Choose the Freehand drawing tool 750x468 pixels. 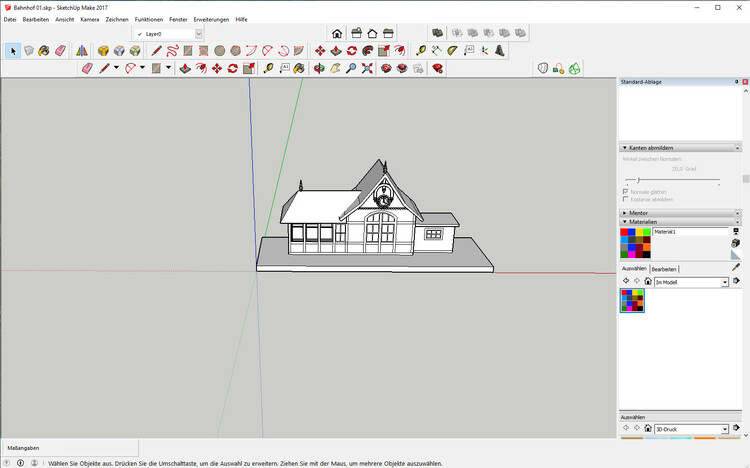172,51
